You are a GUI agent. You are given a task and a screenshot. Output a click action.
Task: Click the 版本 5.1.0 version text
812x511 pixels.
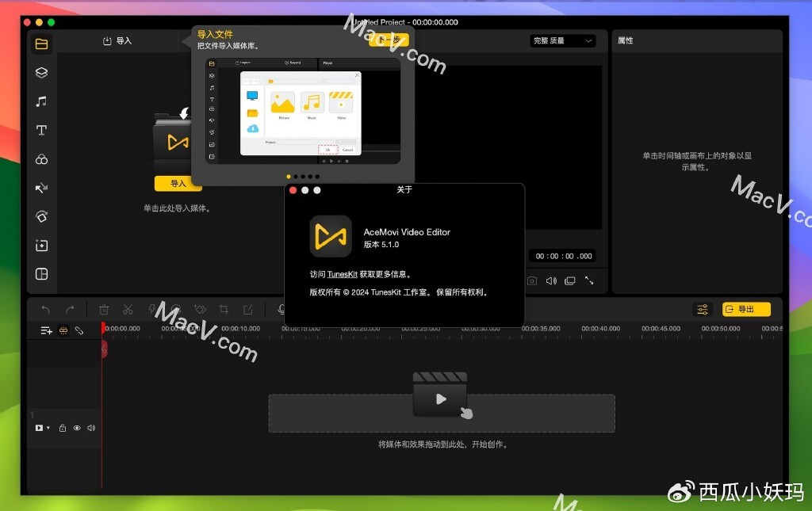coord(381,245)
